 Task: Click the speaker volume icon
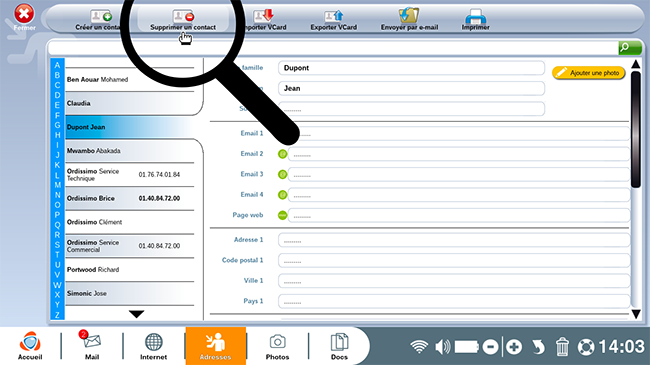[x=443, y=346]
